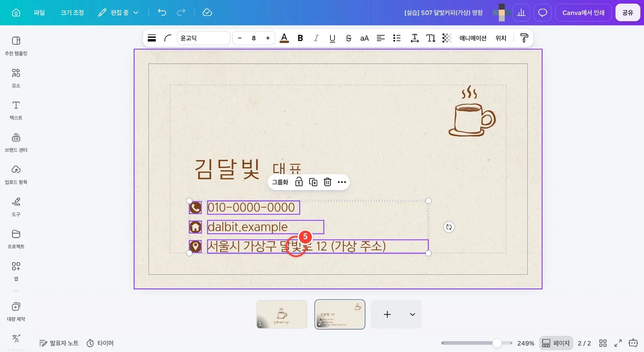This screenshot has width=644, height=352.
Task: Adjust the zoom slider handle
Action: point(497,343)
